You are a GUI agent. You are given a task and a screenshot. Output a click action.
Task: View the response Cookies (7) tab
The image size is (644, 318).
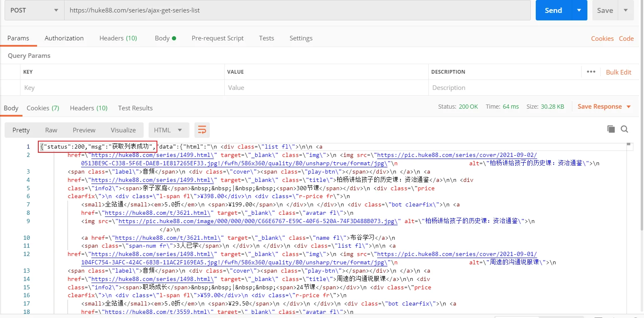[x=43, y=108]
